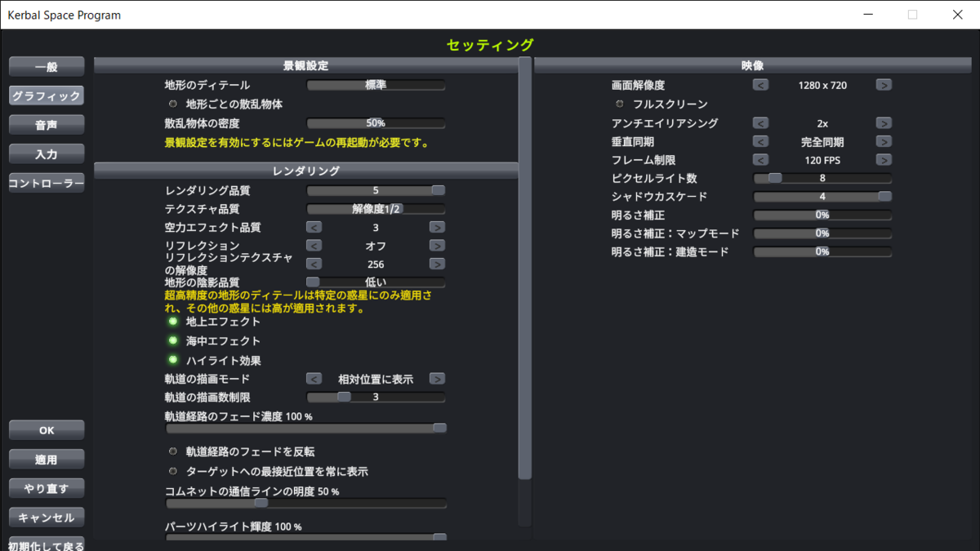Switch to the 音声 settings tab
980x551 pixels.
coord(46,124)
